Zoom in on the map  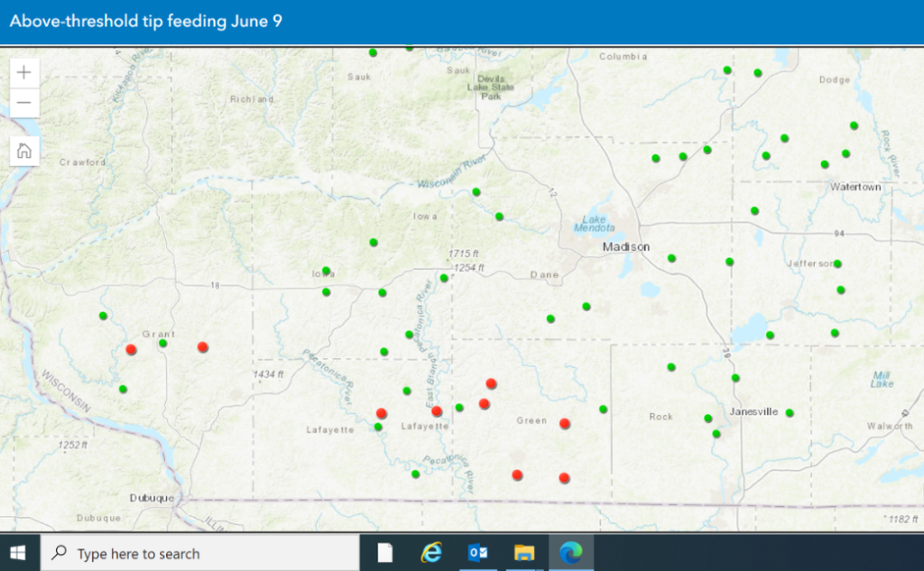click(24, 72)
